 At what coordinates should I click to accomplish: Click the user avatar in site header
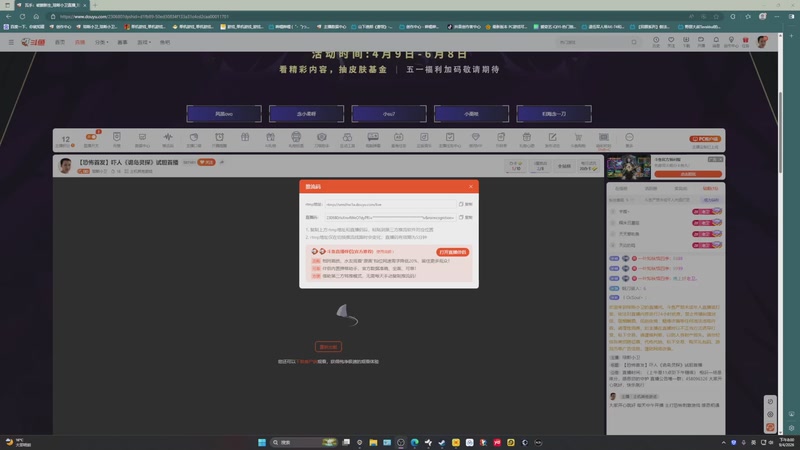coord(762,42)
